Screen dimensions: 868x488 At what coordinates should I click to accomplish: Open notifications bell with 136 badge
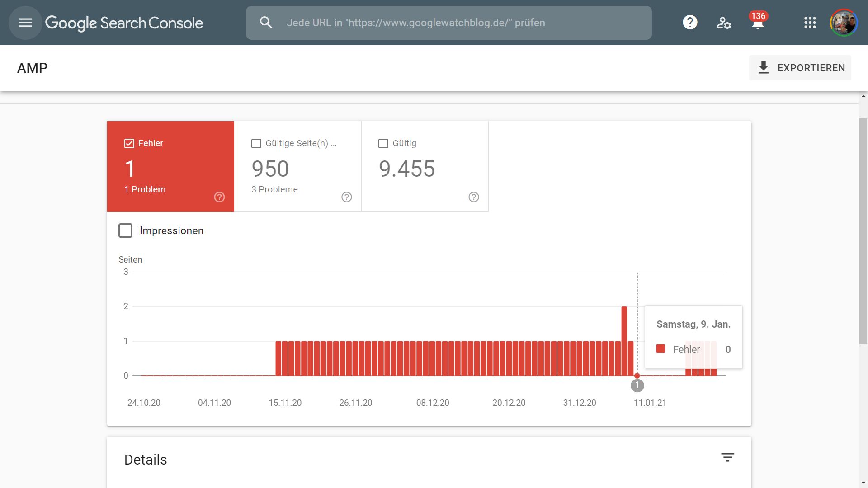pos(758,23)
